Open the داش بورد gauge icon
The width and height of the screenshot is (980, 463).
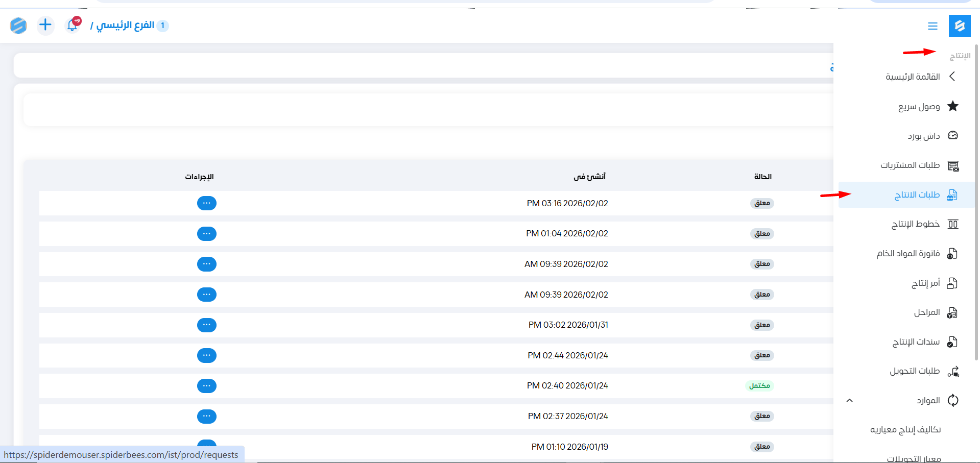(952, 136)
